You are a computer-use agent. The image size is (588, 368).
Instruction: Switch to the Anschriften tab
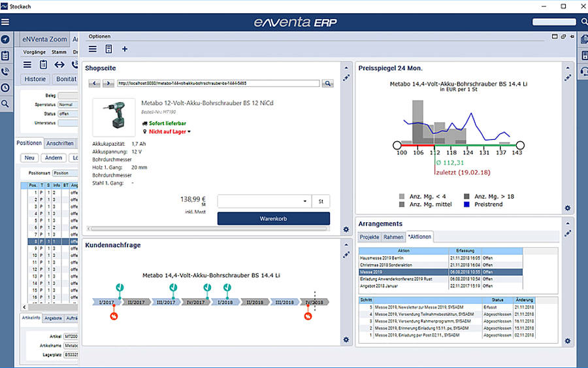[x=60, y=143]
